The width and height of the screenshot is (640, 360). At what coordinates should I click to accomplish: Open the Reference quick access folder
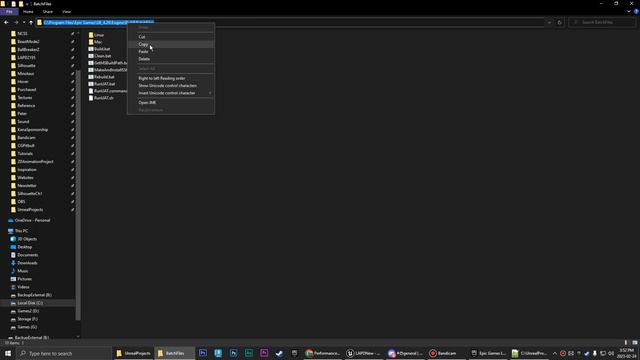point(26,106)
